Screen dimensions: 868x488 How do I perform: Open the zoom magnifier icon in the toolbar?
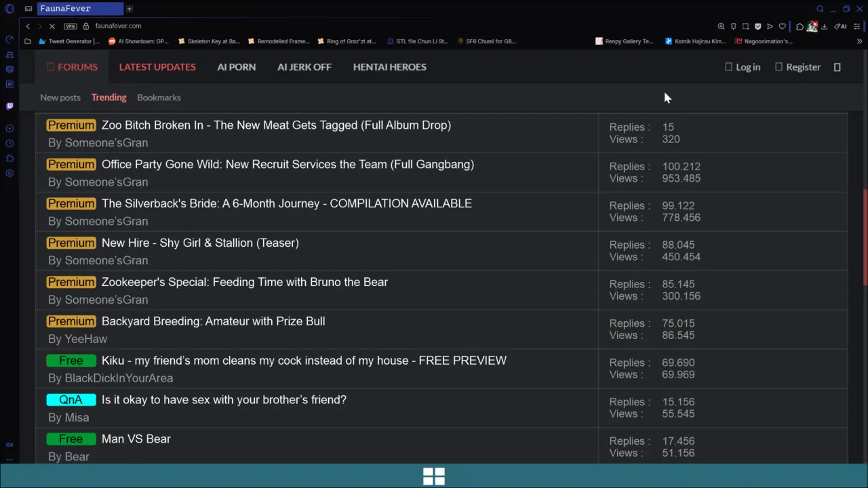coord(721,26)
